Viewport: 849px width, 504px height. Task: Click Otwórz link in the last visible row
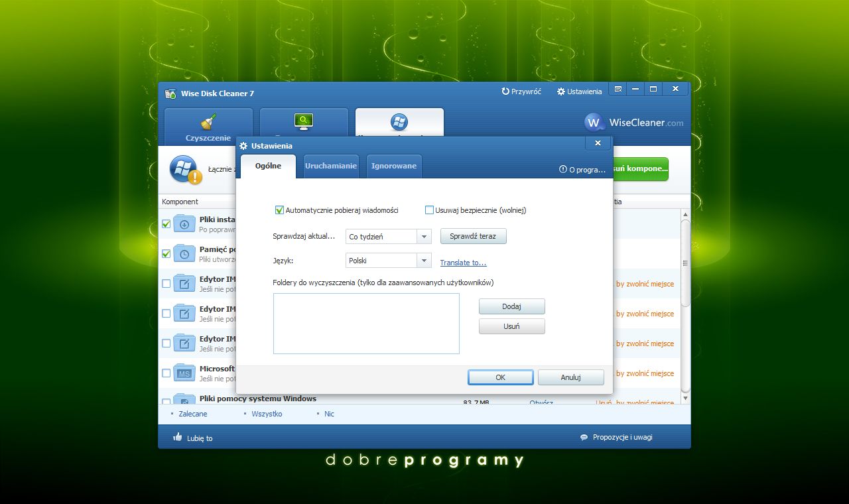click(x=541, y=402)
